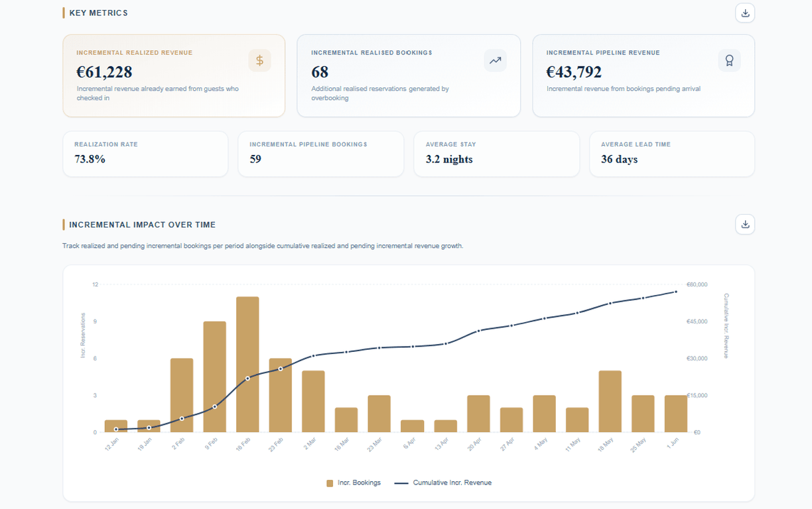The width and height of the screenshot is (812, 509).
Task: Click the KEY METRICS section heading
Action: coord(98,13)
